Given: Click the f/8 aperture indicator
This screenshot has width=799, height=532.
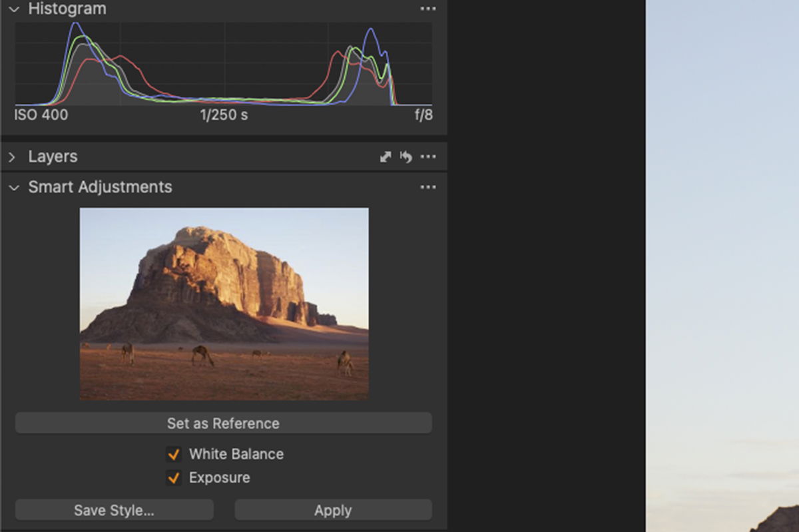Looking at the screenshot, I should point(425,115).
